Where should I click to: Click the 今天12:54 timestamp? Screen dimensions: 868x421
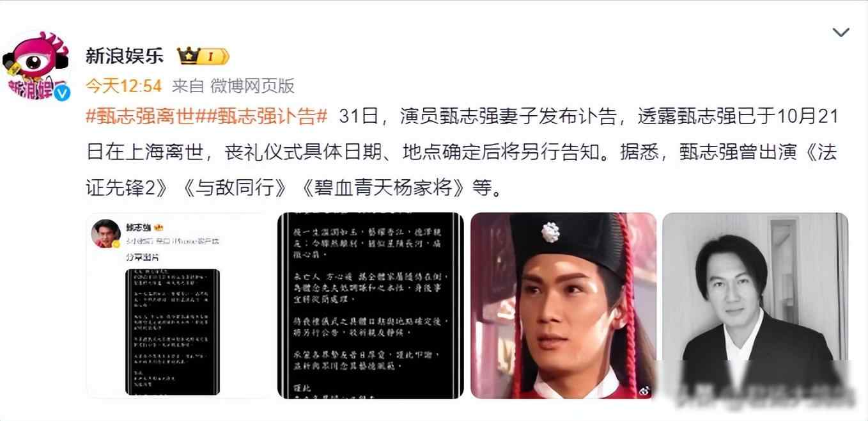coord(123,86)
